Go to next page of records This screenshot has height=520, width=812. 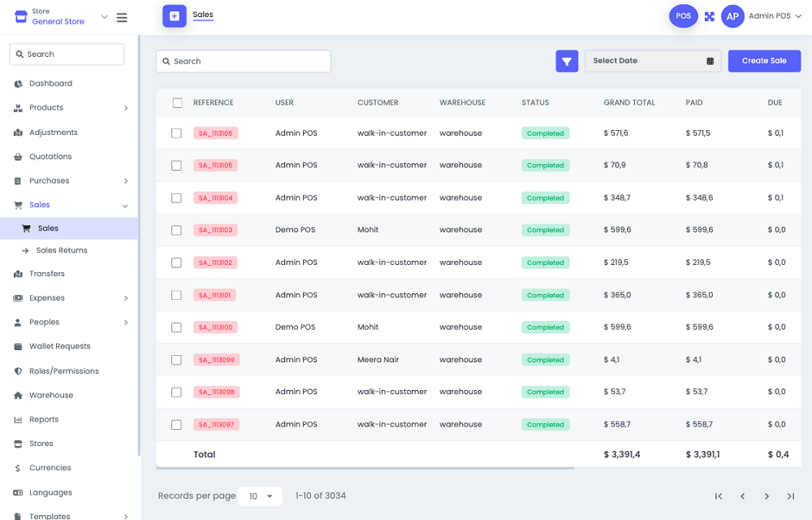pyautogui.click(x=767, y=496)
